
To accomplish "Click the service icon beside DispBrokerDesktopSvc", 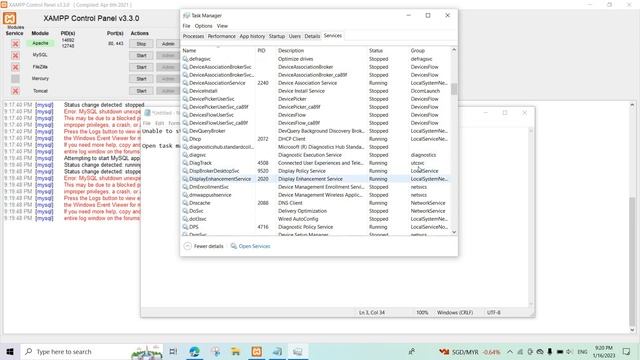I will point(185,171).
